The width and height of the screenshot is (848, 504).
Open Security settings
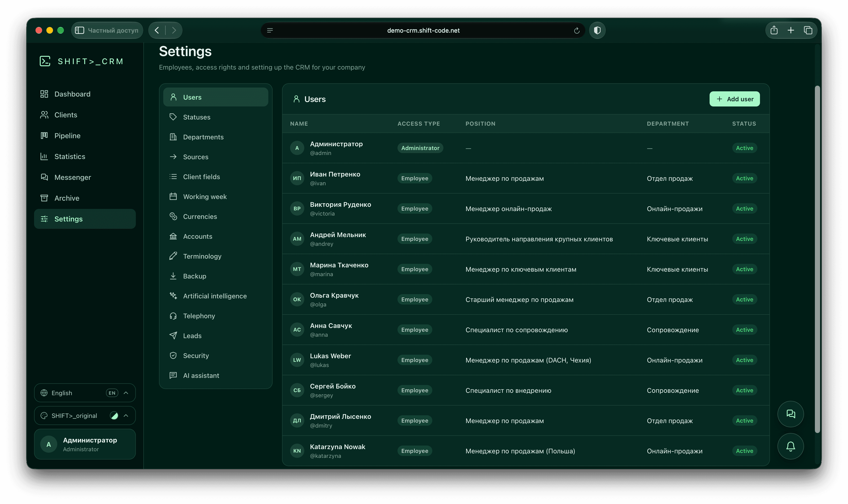pyautogui.click(x=216, y=356)
